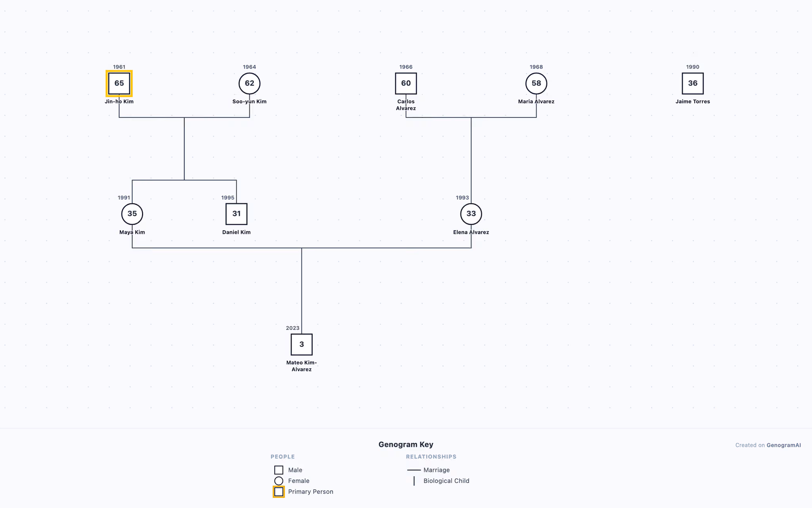Viewport: 812px width, 508px height.
Task: Select the Maya and Elena marriage line
Action: coord(302,248)
